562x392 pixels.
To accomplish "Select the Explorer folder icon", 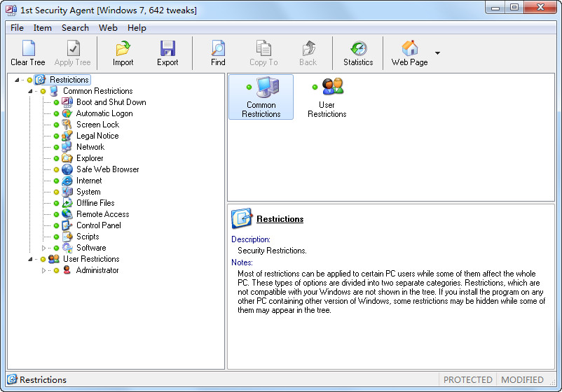I will [x=67, y=158].
